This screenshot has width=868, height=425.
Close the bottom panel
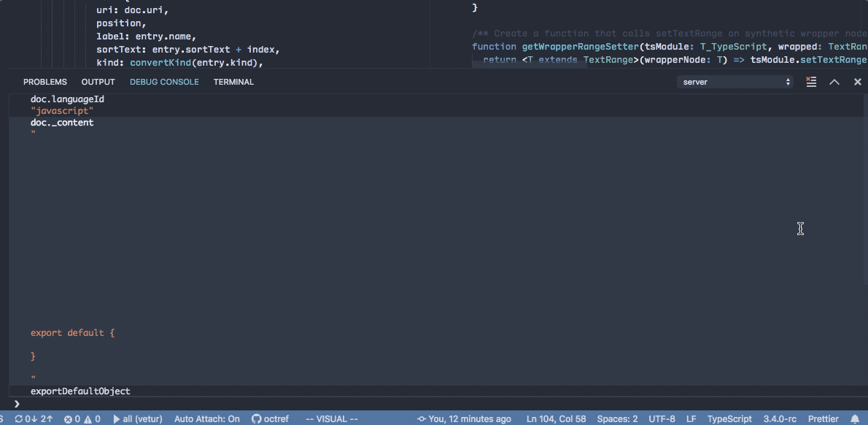(x=858, y=82)
